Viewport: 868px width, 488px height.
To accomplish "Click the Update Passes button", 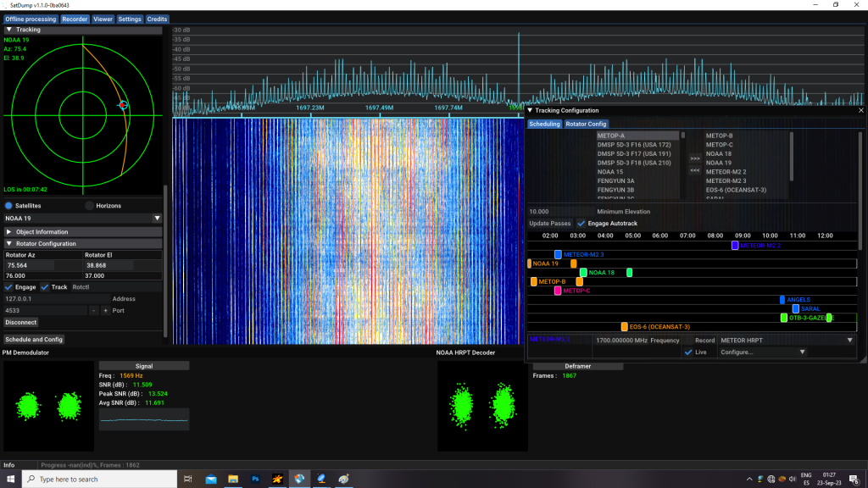I will tap(549, 223).
